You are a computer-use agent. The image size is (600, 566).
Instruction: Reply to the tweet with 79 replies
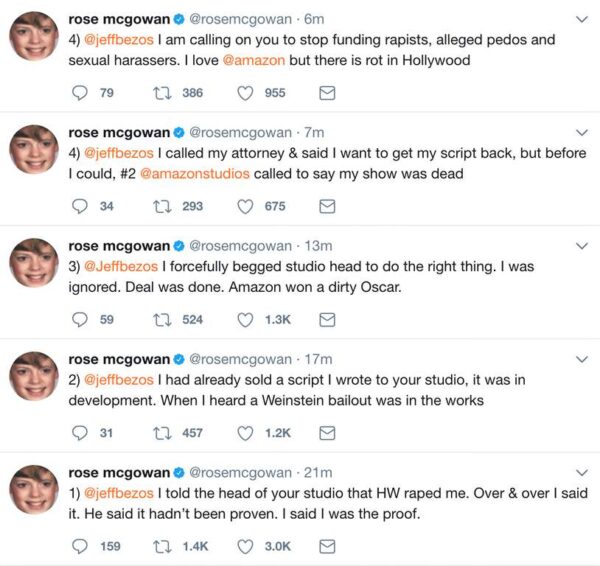click(82, 93)
